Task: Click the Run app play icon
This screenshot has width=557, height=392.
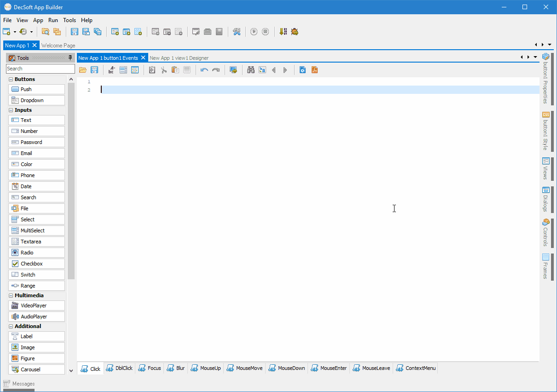Action: click(254, 32)
